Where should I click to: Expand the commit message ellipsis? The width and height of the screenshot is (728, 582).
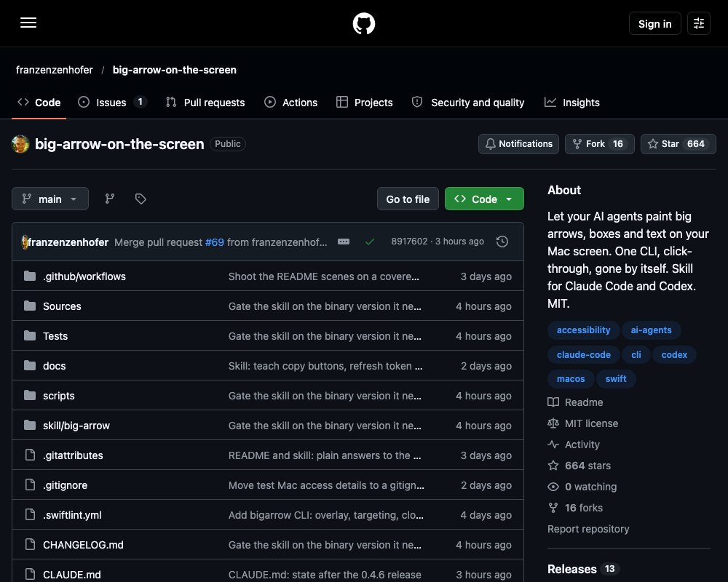click(344, 242)
